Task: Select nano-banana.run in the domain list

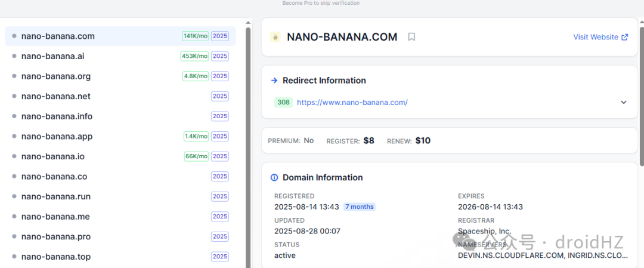Action: tap(120, 196)
